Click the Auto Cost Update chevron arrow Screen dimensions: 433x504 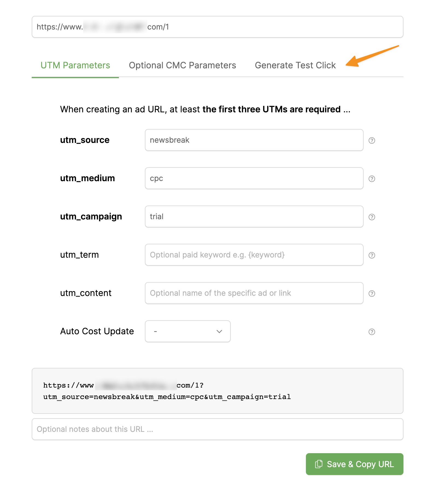(x=219, y=332)
